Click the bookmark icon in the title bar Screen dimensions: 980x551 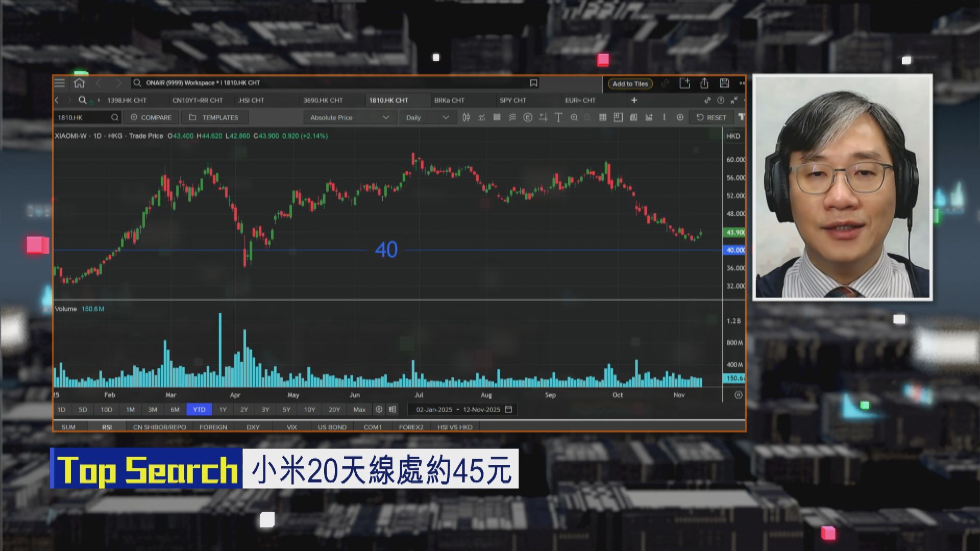click(533, 82)
